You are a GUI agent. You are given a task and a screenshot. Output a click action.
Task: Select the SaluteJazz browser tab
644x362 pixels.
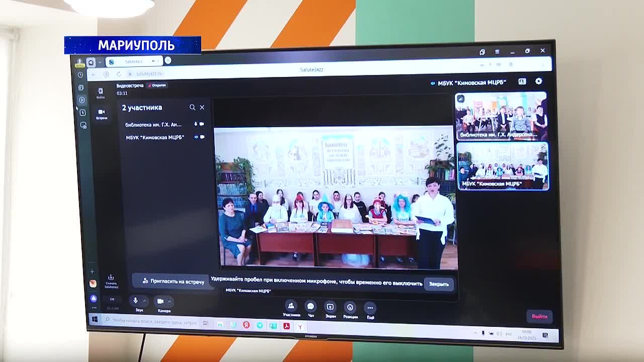[135, 61]
